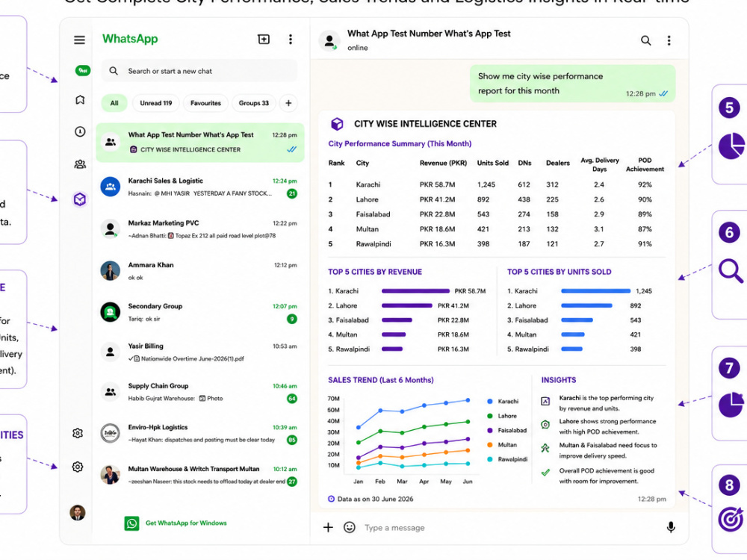The width and height of the screenshot is (747, 560).
Task: Open Karachi Sales & Logistic chat
Action: [x=200, y=187]
